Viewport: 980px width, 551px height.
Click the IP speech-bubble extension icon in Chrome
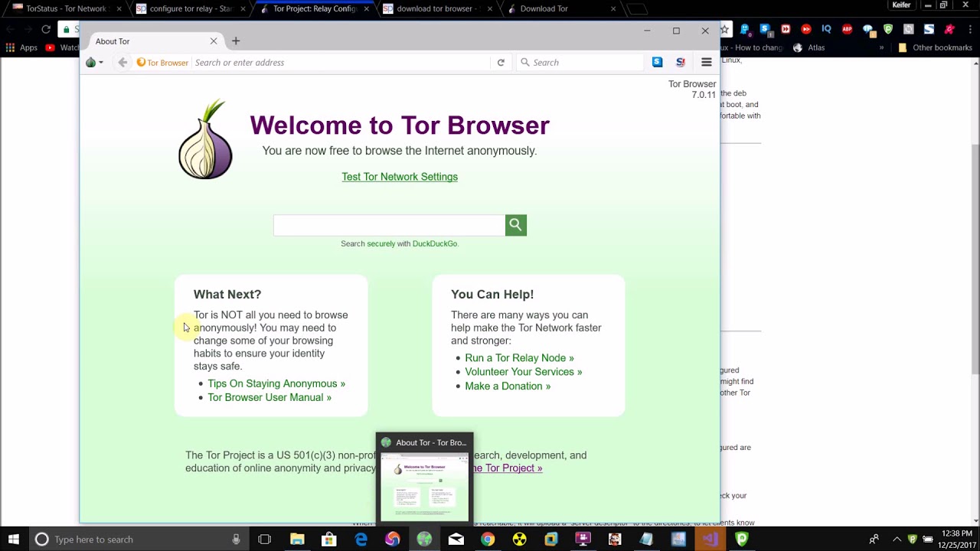[867, 29]
